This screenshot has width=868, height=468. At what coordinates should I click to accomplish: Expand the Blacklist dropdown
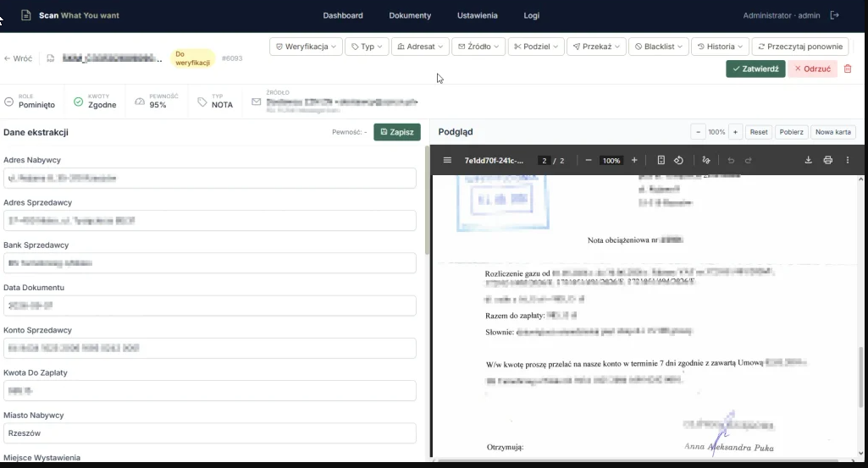(659, 47)
